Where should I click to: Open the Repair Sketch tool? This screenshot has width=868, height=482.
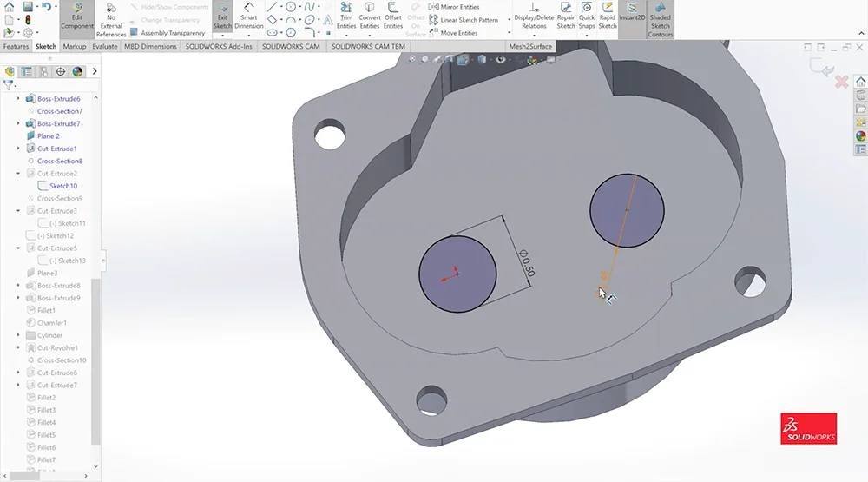tap(566, 16)
